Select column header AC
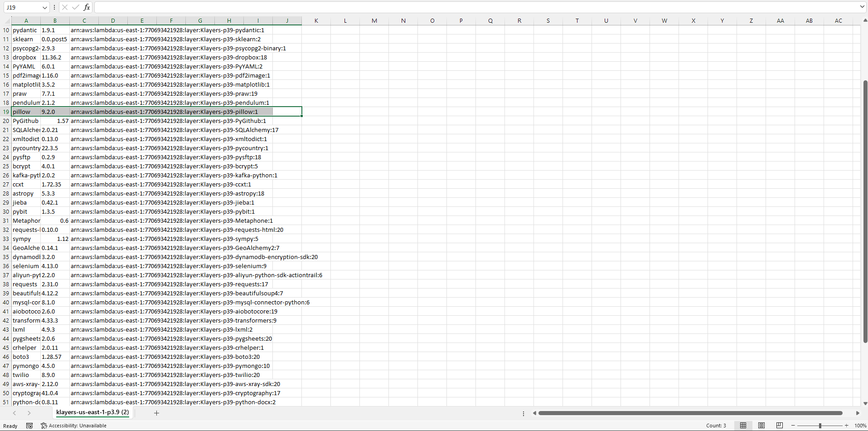Image resolution: width=868 pixels, height=431 pixels. tap(839, 20)
